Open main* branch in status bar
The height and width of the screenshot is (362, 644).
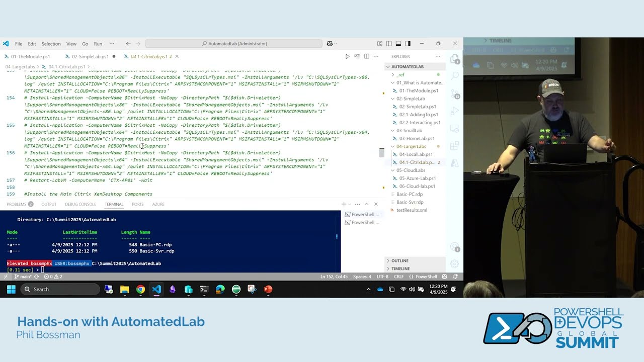pos(23,277)
